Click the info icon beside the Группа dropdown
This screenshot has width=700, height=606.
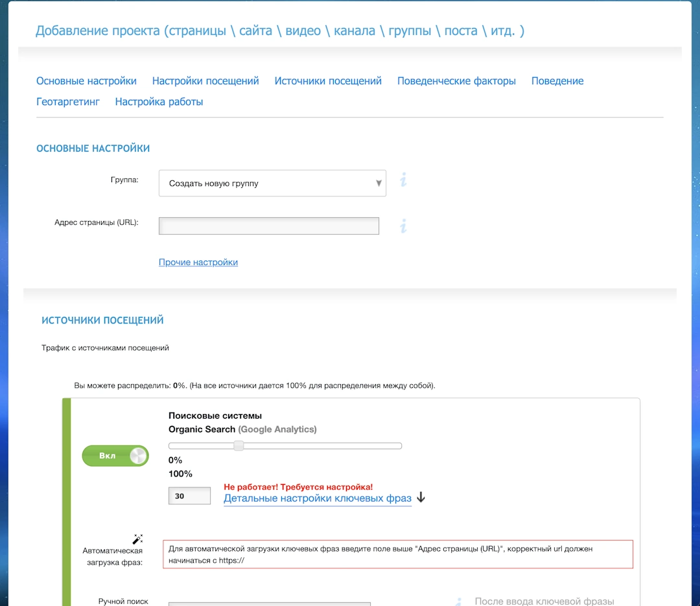point(403,180)
